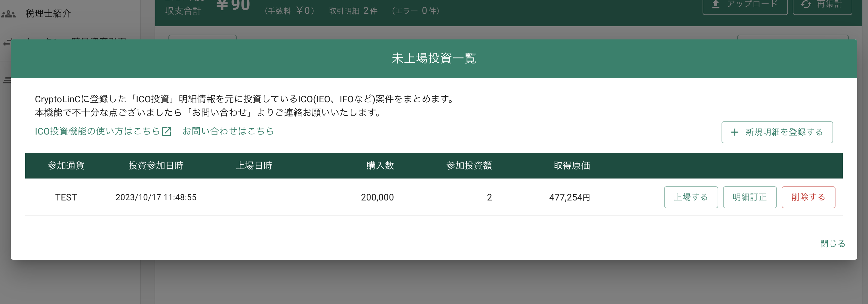Click the 上場日時 column header
Screen dimensions: 868x304
[254, 166]
